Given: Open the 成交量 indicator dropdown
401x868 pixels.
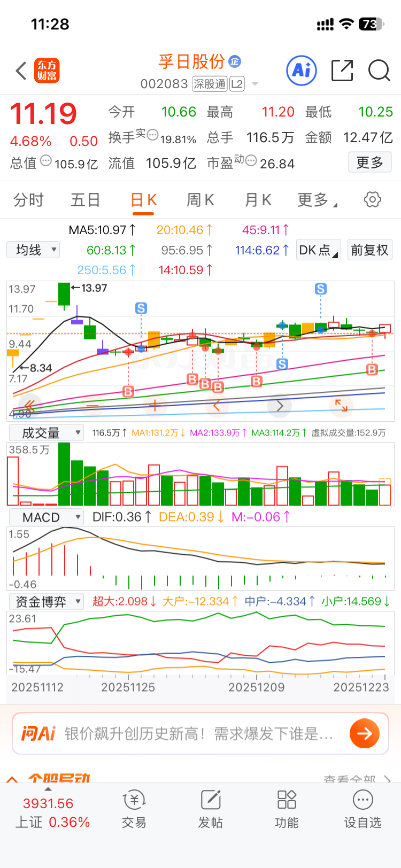Looking at the screenshot, I should pos(47,432).
